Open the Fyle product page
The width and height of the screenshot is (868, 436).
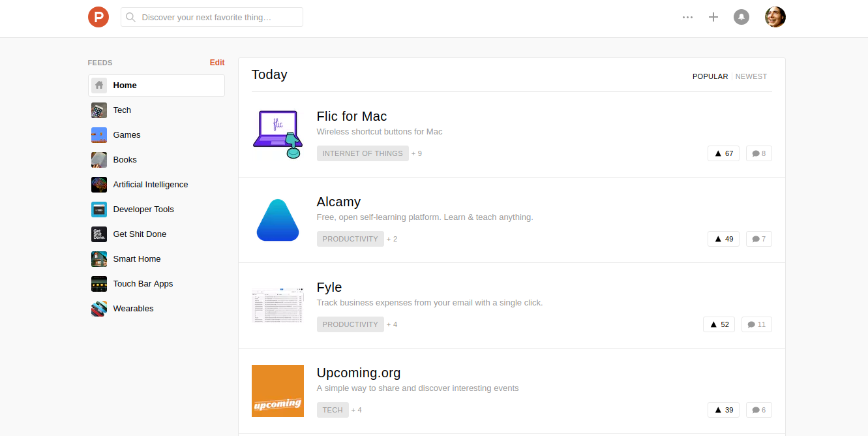(329, 287)
